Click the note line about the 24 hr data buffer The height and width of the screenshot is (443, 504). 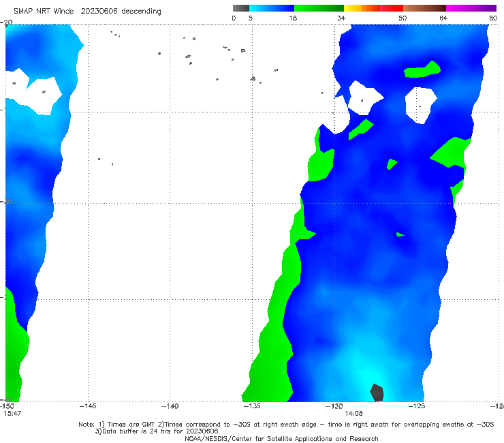[x=157, y=431]
